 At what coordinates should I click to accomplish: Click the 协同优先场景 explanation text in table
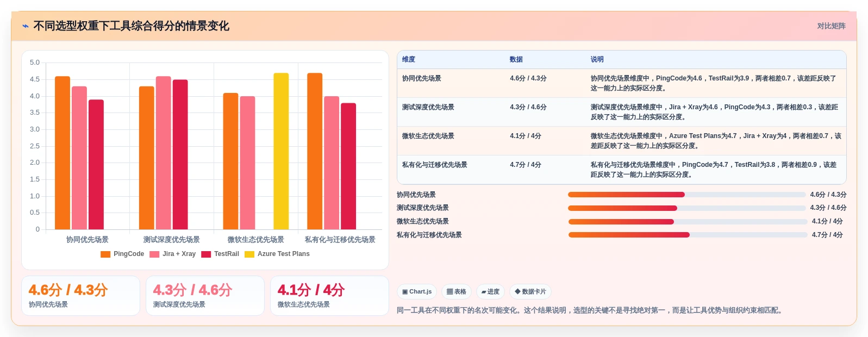(x=714, y=83)
